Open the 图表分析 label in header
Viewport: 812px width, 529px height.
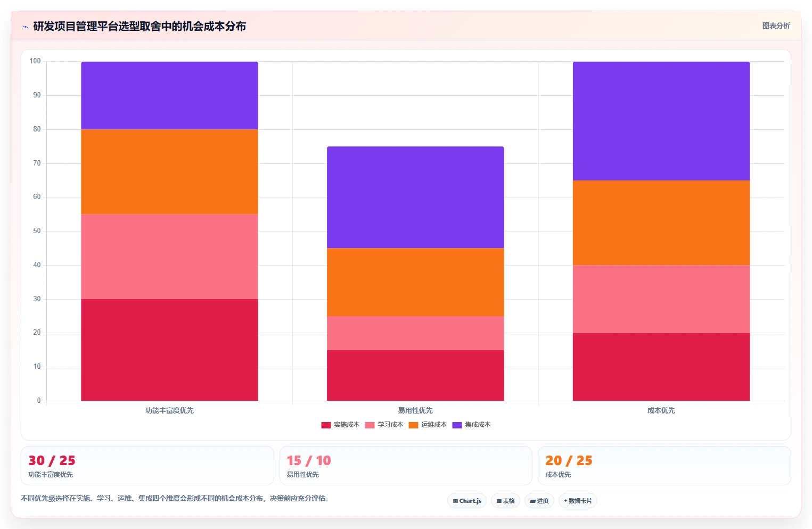click(x=776, y=26)
